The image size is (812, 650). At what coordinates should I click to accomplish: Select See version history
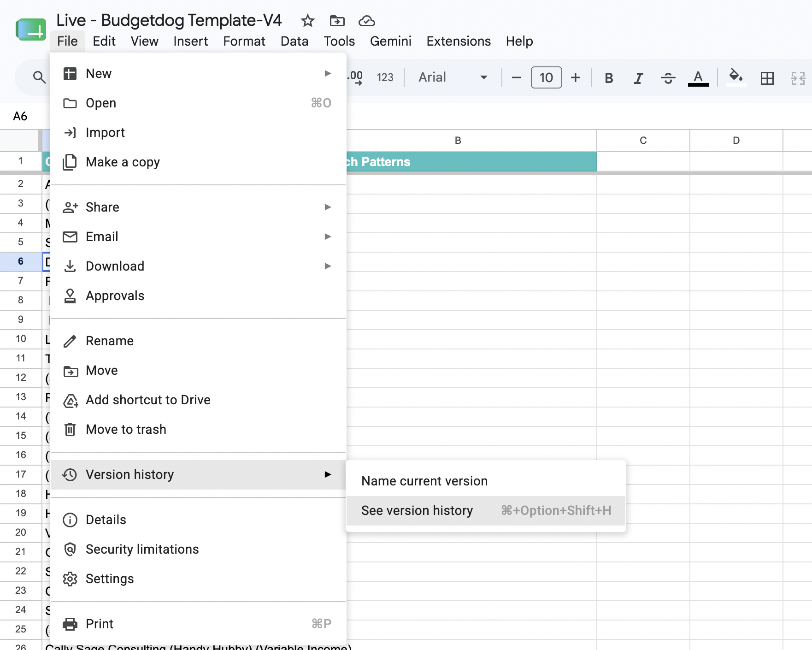[x=486, y=510]
